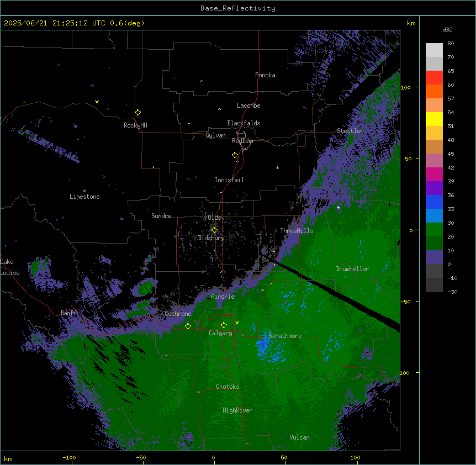This screenshot has width=476, height=465.
Task: Click the Cochrane town label
Action: [178, 314]
